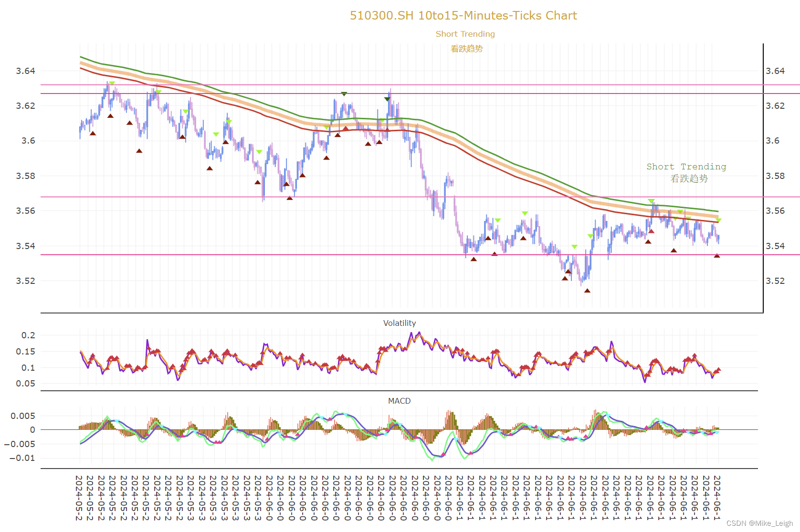This screenshot has width=800, height=532.
Task: Select the green Short Trending annotation inside the price chart
Action: [686, 167]
